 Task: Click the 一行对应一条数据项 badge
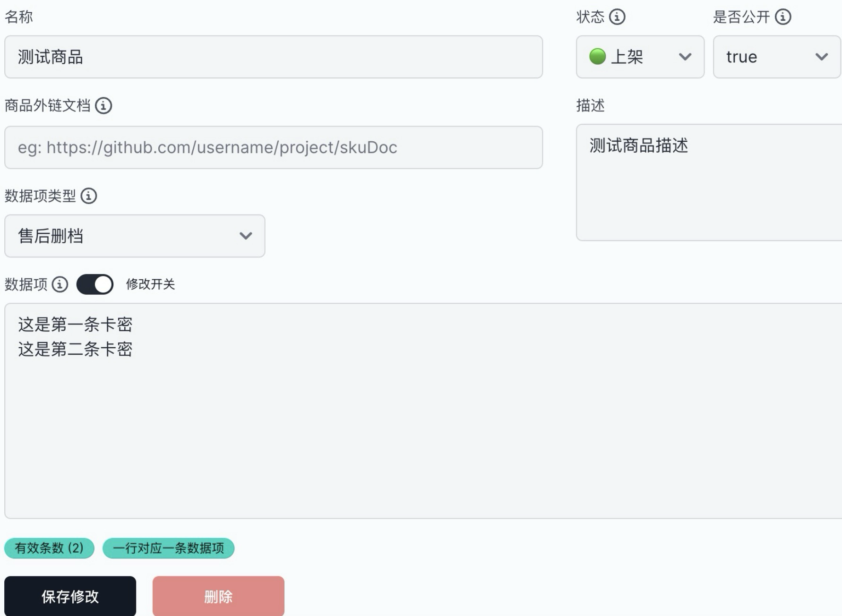click(x=168, y=548)
